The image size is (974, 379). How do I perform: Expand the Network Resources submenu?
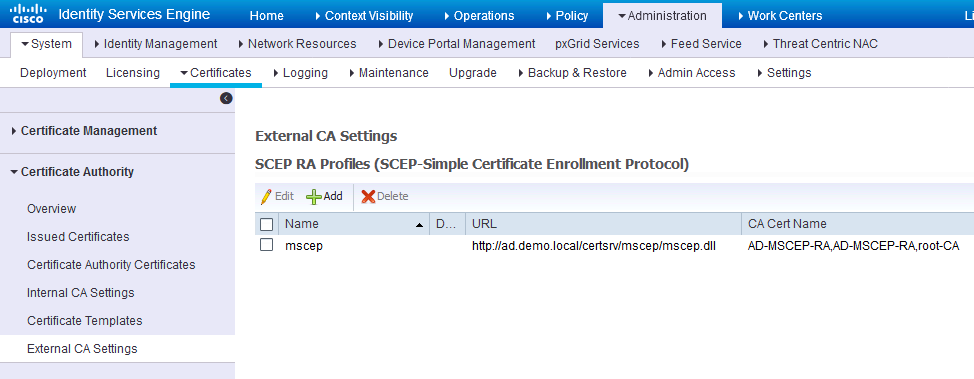[297, 43]
